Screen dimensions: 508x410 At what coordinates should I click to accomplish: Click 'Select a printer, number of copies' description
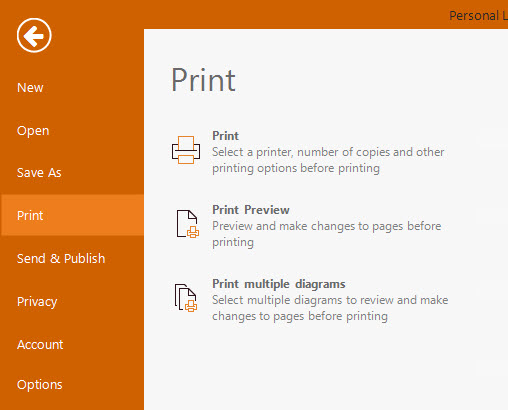point(328,160)
